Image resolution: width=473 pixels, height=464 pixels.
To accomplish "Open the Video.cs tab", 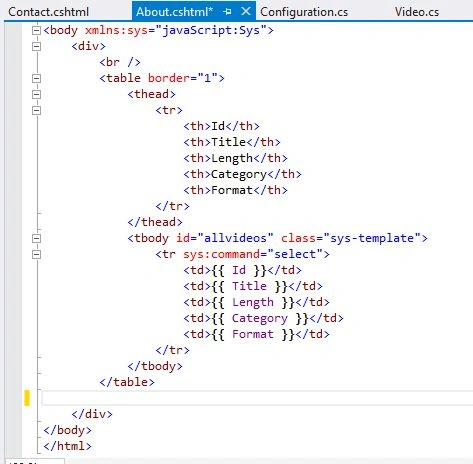I will pyautogui.click(x=417, y=12).
